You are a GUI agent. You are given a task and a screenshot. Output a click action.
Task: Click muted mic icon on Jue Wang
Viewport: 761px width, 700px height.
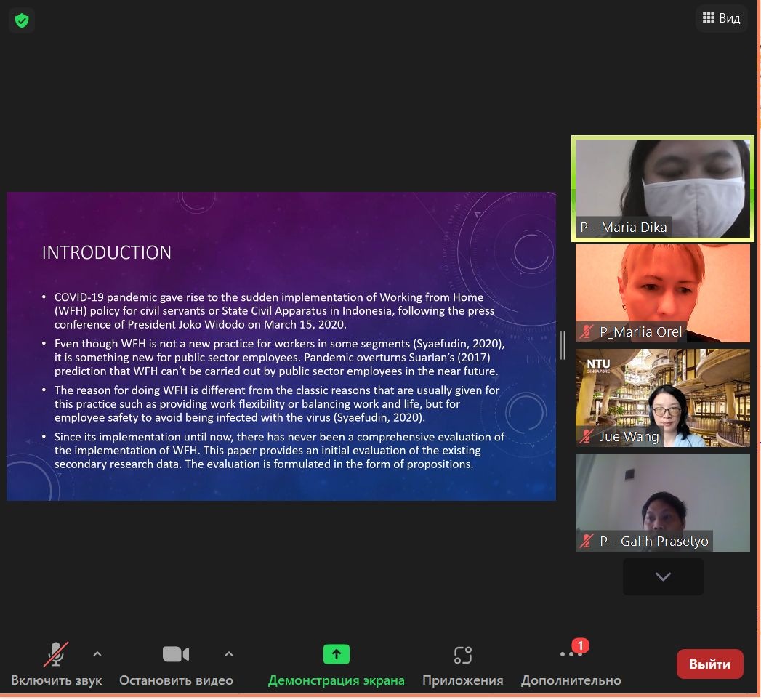coord(587,437)
